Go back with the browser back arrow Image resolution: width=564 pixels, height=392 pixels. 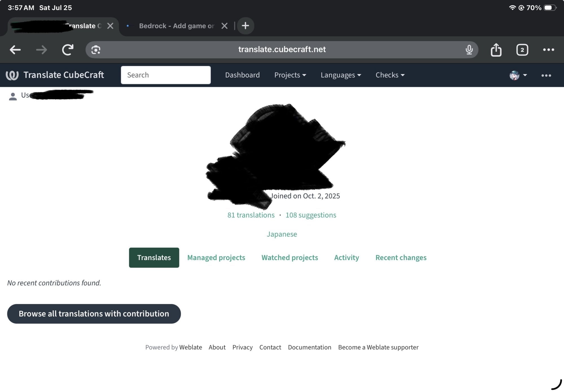pyautogui.click(x=15, y=50)
